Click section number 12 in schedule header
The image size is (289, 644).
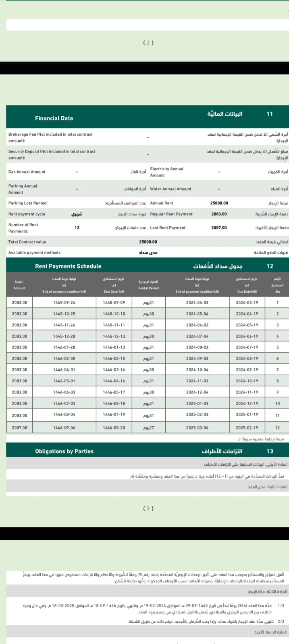pyautogui.click(x=270, y=266)
